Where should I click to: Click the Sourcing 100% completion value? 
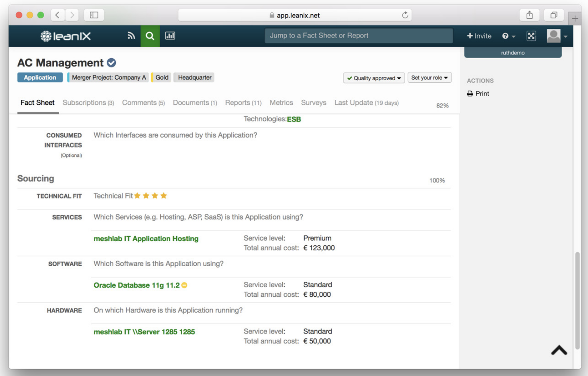pos(437,181)
